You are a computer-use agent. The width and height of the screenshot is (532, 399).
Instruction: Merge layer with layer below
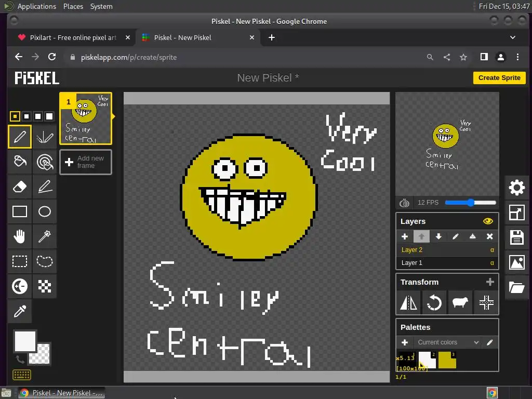pyautogui.click(x=472, y=236)
